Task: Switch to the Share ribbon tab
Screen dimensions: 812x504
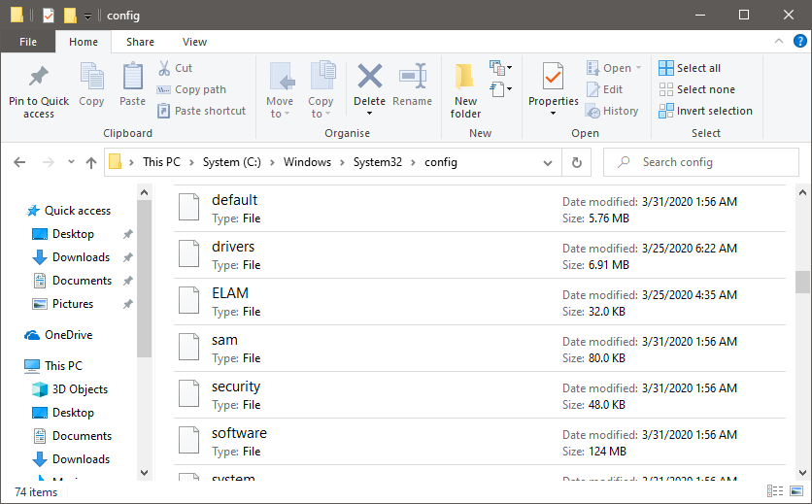Action: [x=140, y=42]
